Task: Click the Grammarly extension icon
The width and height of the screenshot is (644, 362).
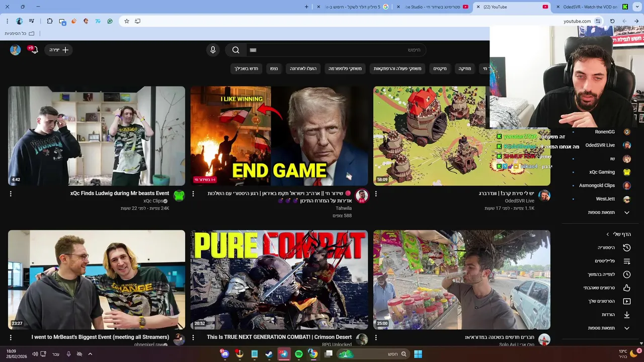Action: click(x=110, y=21)
